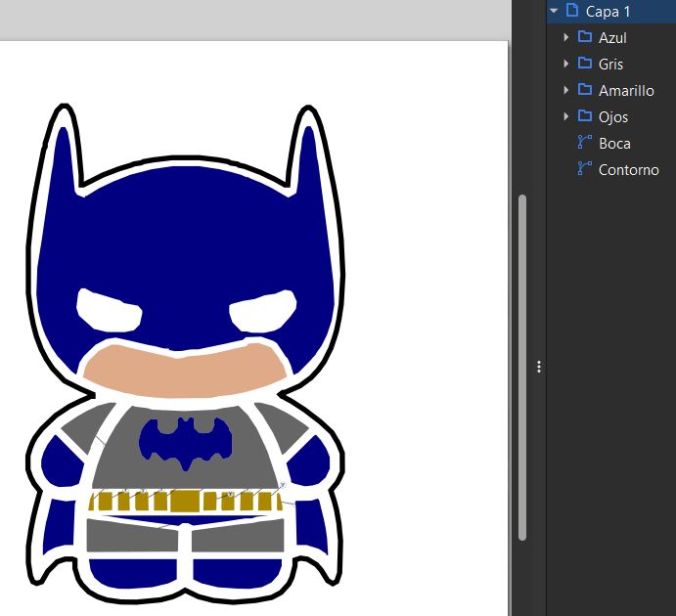
Task: Select the Capa 1 layer label
Action: [608, 12]
